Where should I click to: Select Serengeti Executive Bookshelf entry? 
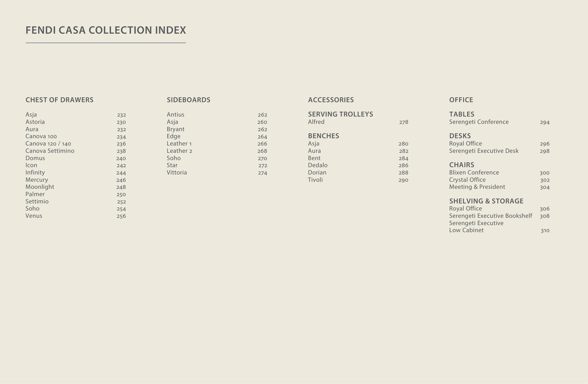490,216
